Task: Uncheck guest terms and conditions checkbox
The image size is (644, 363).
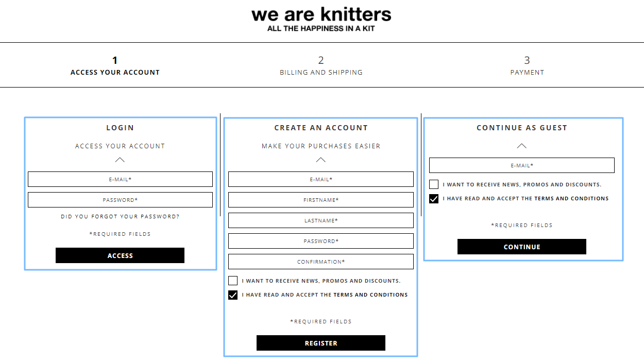Action: tap(434, 199)
